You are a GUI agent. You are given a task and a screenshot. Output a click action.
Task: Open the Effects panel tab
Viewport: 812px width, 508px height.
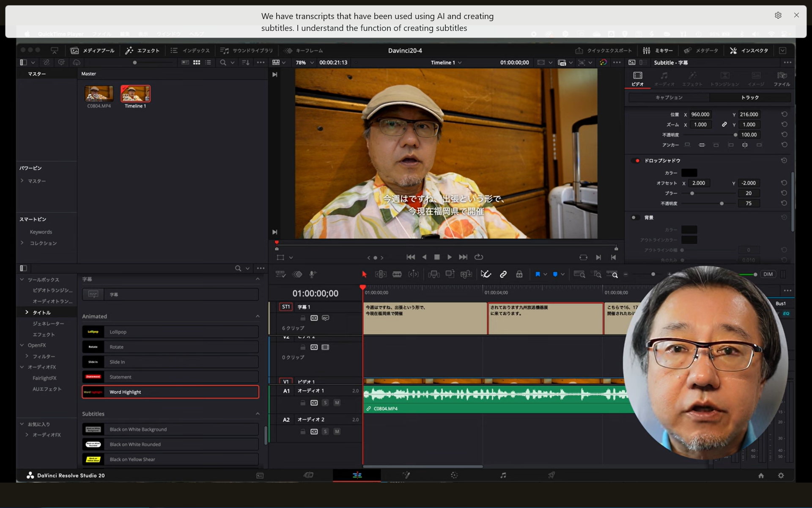pos(143,50)
